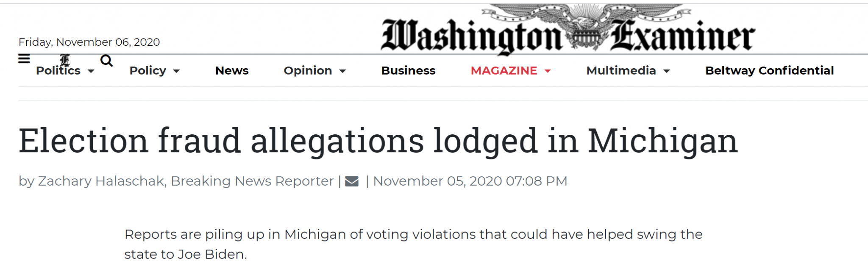Click the small Examiner 'E' logo icon
Image resolution: width=868 pixels, height=270 pixels.
(65, 60)
